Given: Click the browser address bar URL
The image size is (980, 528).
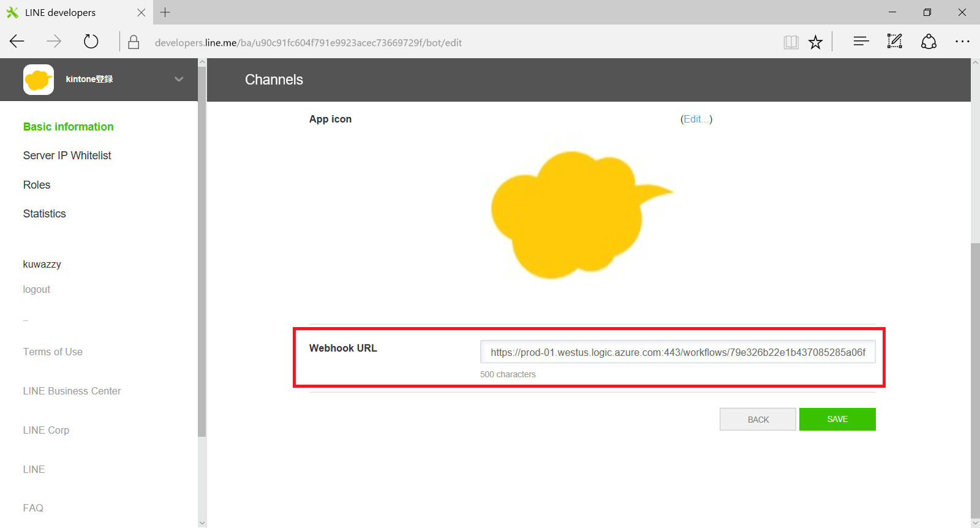Looking at the screenshot, I should (308, 43).
